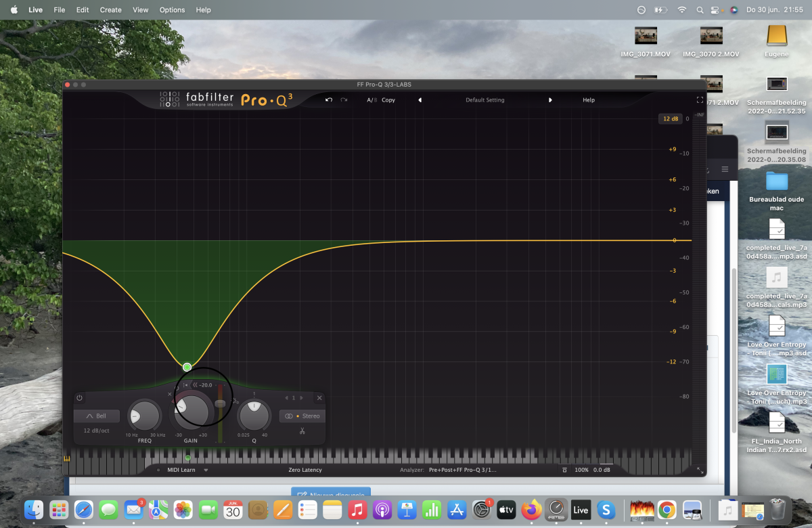Open Finder from the Dock
Screen dimensions: 812x528
[x=34, y=510]
